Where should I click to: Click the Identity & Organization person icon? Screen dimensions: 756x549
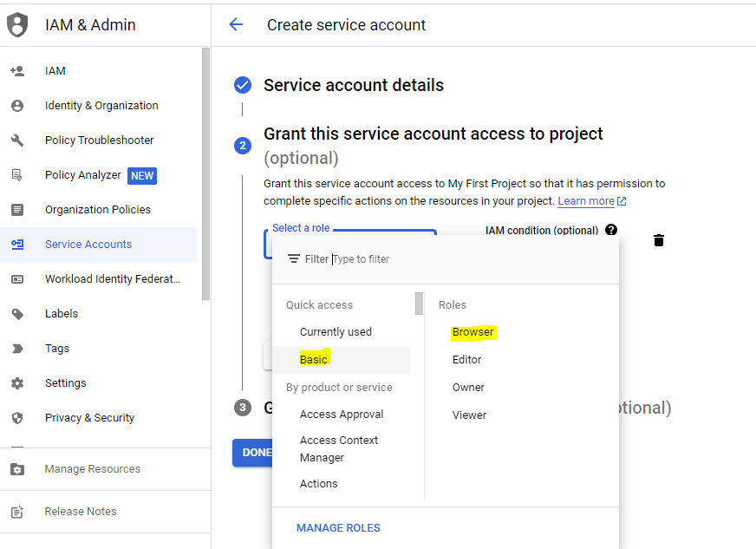[x=17, y=106]
